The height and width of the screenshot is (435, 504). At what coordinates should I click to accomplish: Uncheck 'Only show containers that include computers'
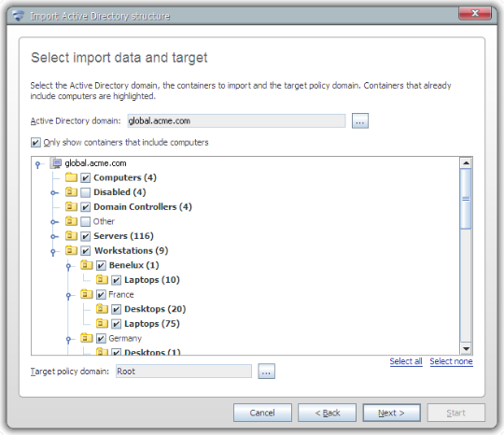[35, 143]
